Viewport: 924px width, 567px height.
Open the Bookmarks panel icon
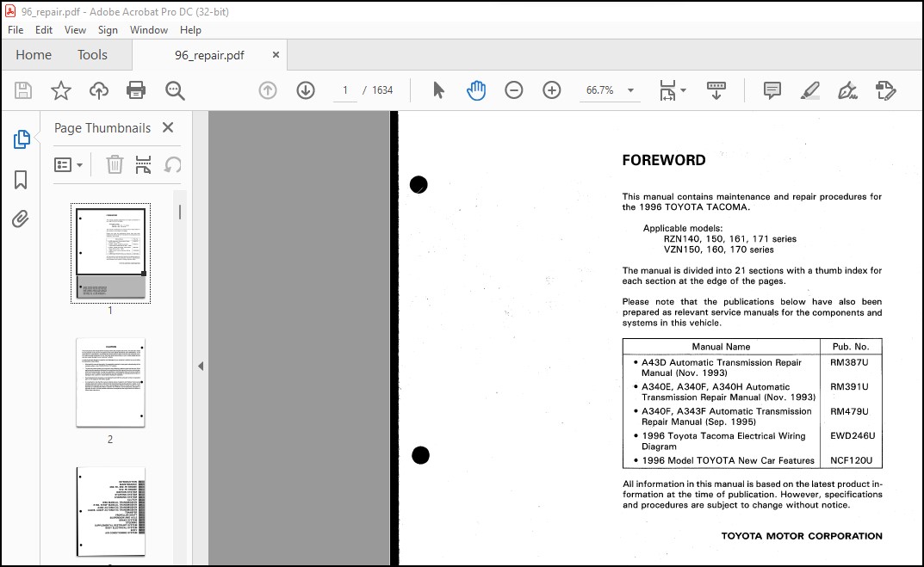(x=21, y=180)
